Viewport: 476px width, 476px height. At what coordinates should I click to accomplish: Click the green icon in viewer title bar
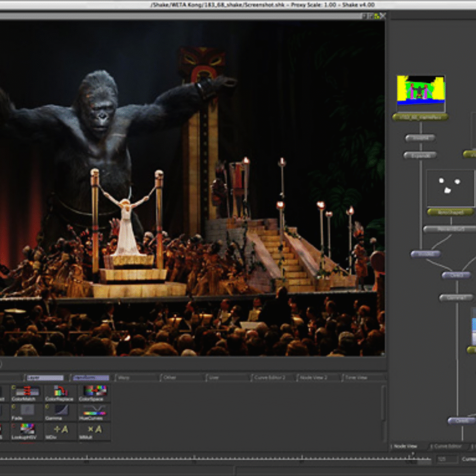[376, 16]
